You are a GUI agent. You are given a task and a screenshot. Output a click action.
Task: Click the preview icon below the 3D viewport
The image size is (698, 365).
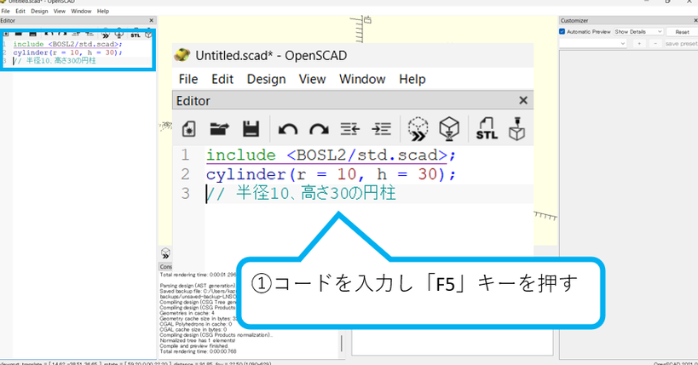point(165,254)
